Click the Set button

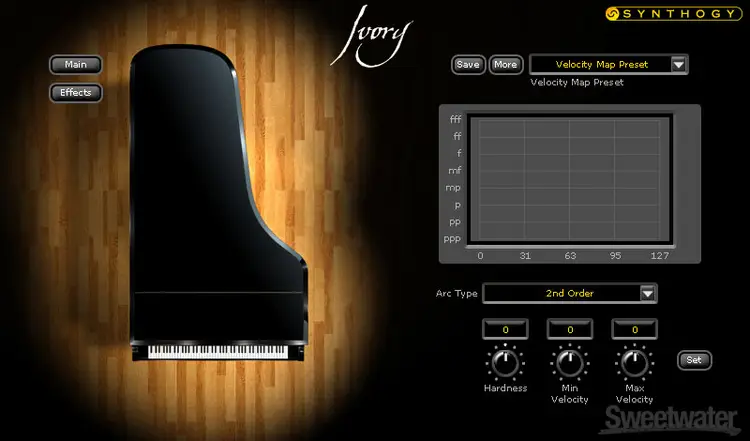coord(694,360)
